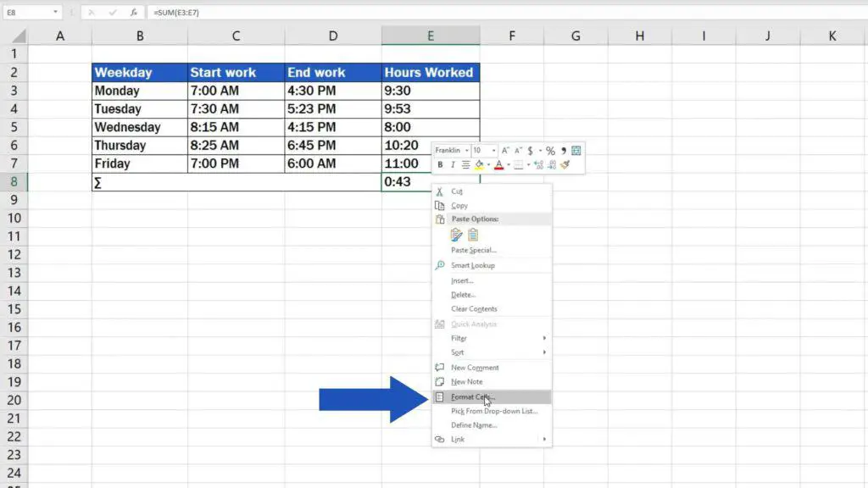The height and width of the screenshot is (488, 868).
Task: Open the Franklin font name dropdown
Action: (467, 151)
